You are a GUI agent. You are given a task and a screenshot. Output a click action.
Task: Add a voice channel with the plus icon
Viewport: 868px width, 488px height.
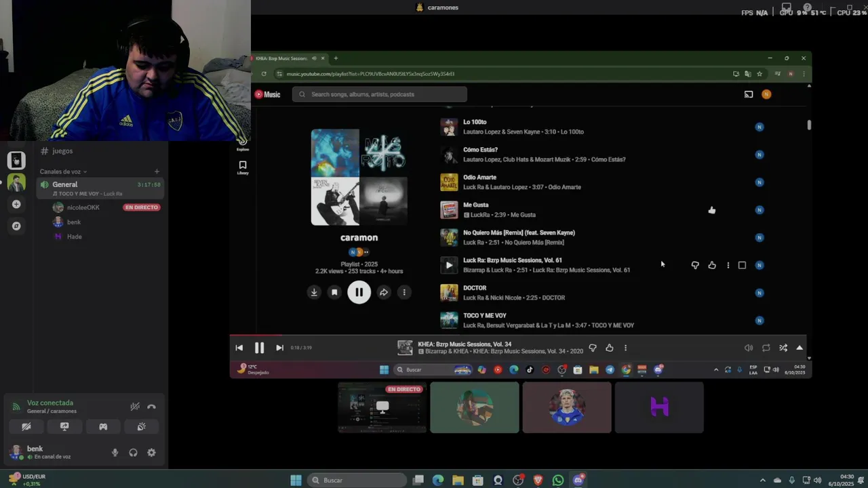coord(157,171)
